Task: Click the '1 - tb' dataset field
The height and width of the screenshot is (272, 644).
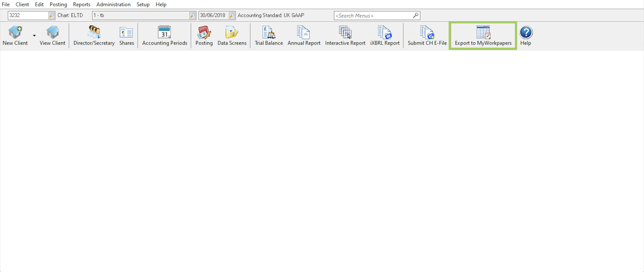Action: (x=141, y=15)
